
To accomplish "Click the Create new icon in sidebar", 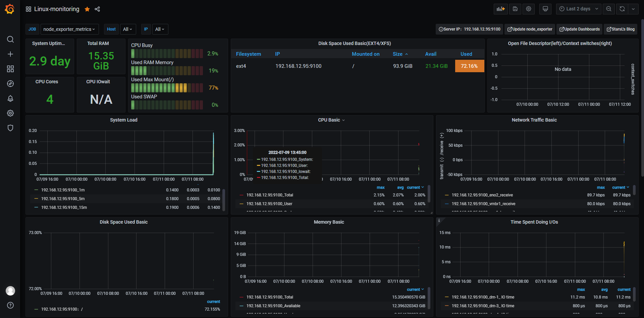I will click(10, 54).
